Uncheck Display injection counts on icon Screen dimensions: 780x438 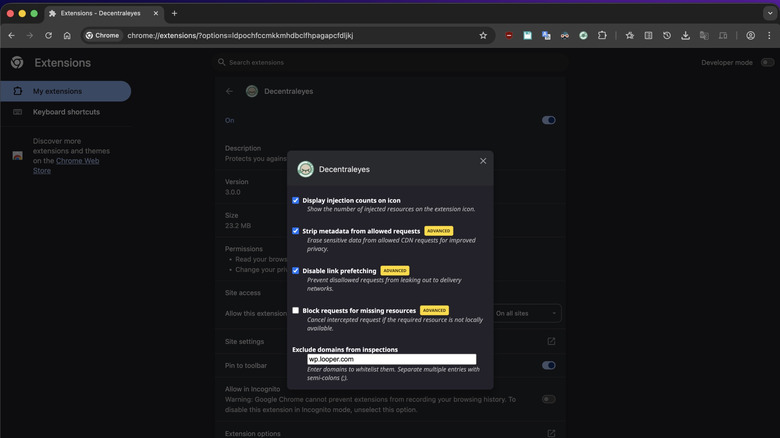[295, 200]
